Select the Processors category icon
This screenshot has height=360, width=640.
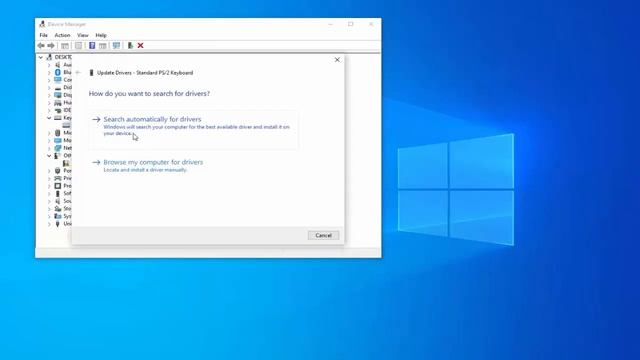58,186
